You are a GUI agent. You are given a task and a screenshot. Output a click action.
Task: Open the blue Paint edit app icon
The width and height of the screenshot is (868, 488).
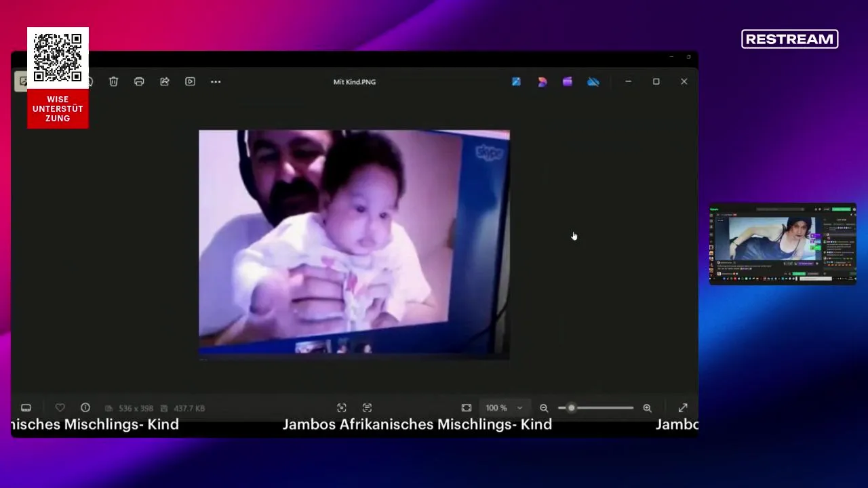tap(516, 81)
